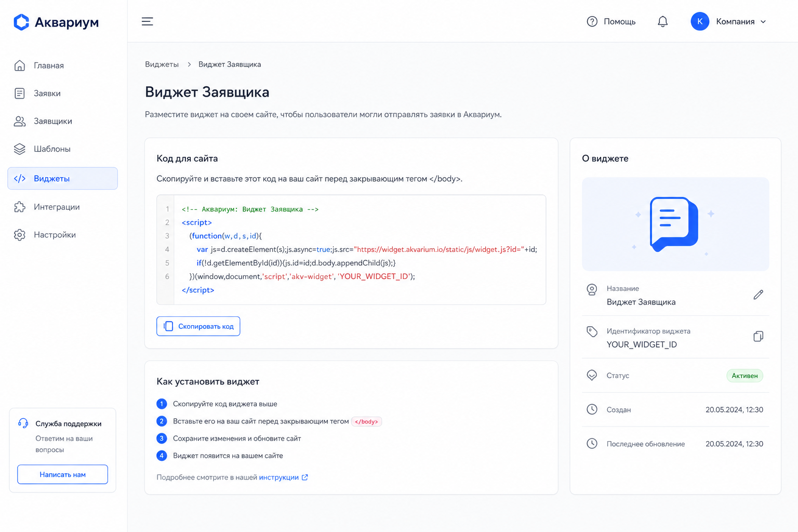Screen dimensions: 798x532
Task: Click the closing </script> tag line
Action: [198, 290]
